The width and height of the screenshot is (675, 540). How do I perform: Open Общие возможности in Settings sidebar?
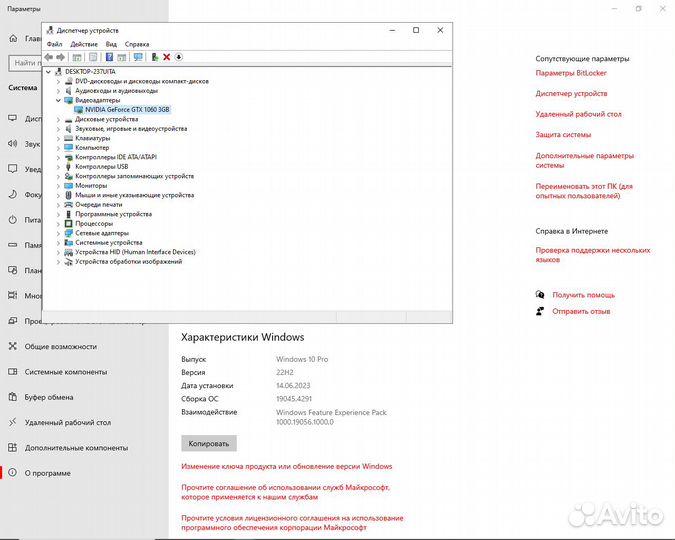[60, 346]
